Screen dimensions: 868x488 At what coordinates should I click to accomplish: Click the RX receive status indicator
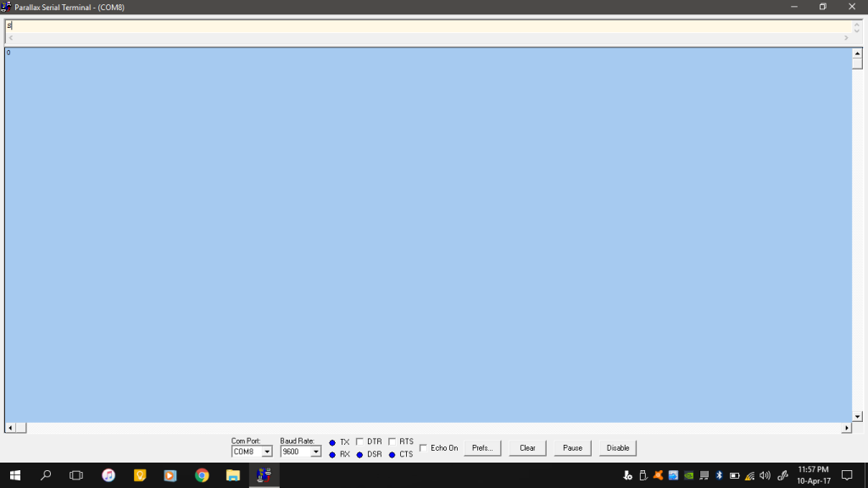(331, 455)
